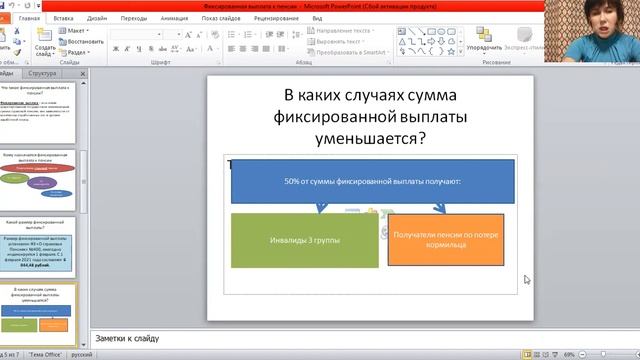Open the character spacing AV dropdown
The height and width of the screenshot is (360, 640).
(x=176, y=49)
